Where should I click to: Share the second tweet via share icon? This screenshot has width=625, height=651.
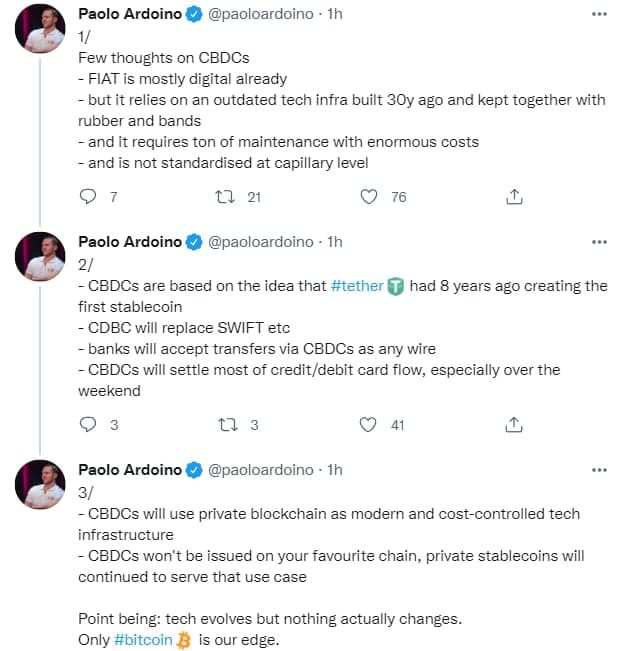pyautogui.click(x=514, y=424)
